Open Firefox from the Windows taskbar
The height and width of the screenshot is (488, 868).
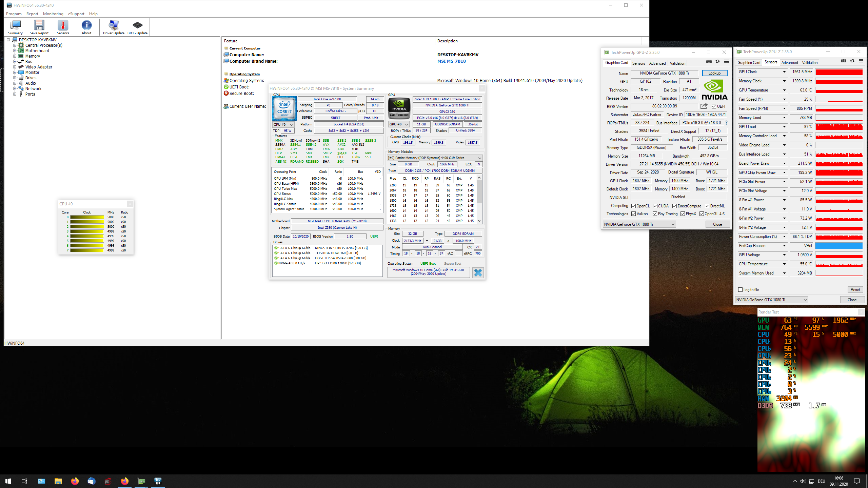[75, 481]
